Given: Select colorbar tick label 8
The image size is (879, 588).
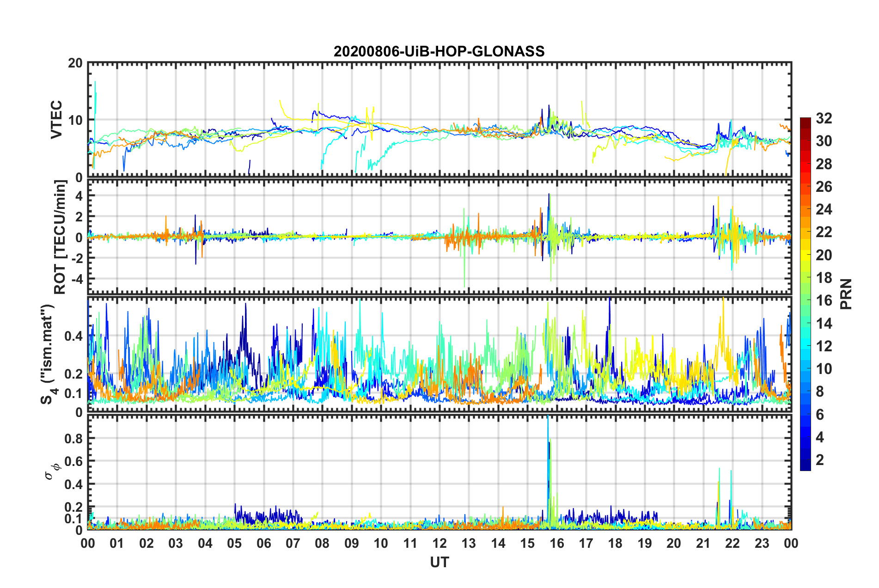Looking at the screenshot, I should [820, 392].
